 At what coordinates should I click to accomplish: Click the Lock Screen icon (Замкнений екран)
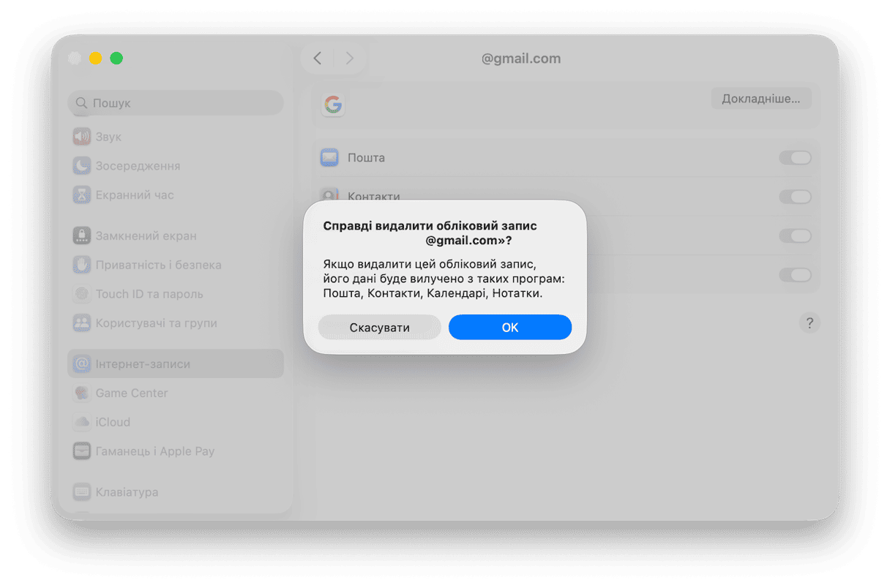tap(82, 235)
